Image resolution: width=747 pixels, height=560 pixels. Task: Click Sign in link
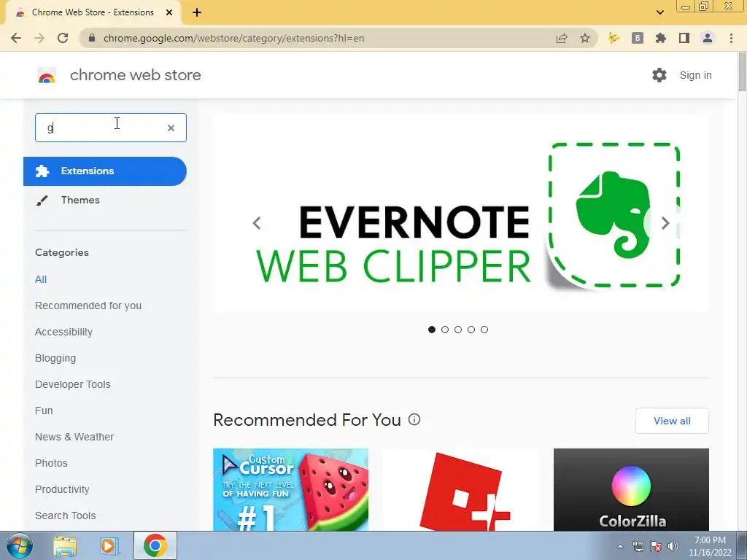pos(695,75)
